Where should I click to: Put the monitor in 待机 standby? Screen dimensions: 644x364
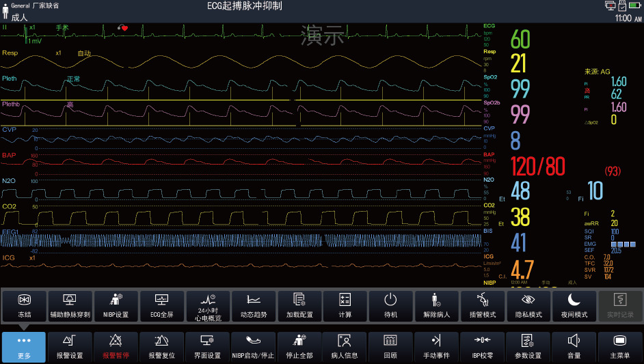[390, 306]
